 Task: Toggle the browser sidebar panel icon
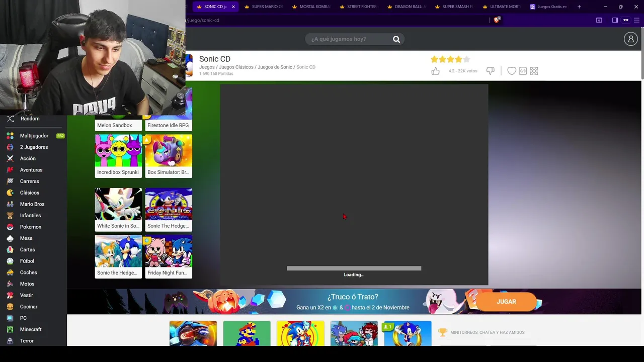pos(615,20)
